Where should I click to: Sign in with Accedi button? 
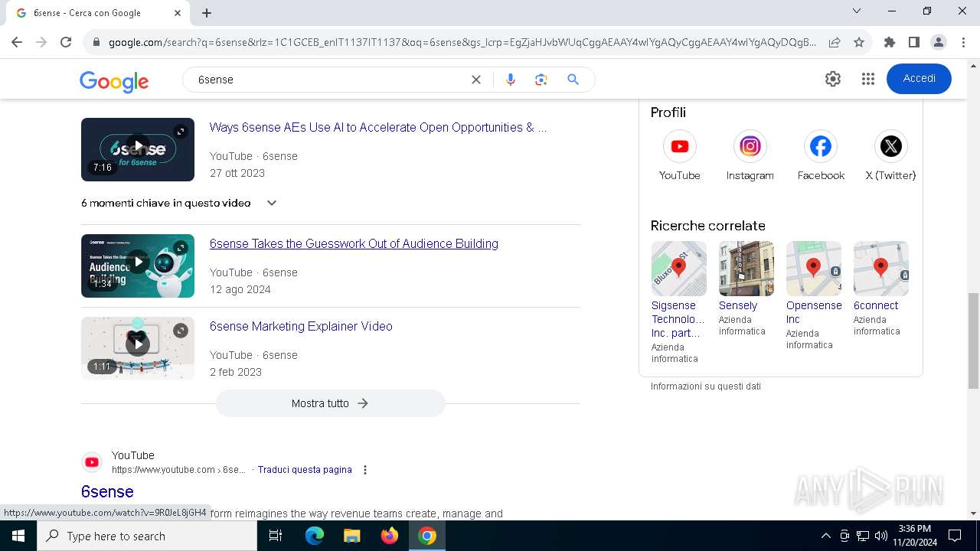(x=919, y=79)
